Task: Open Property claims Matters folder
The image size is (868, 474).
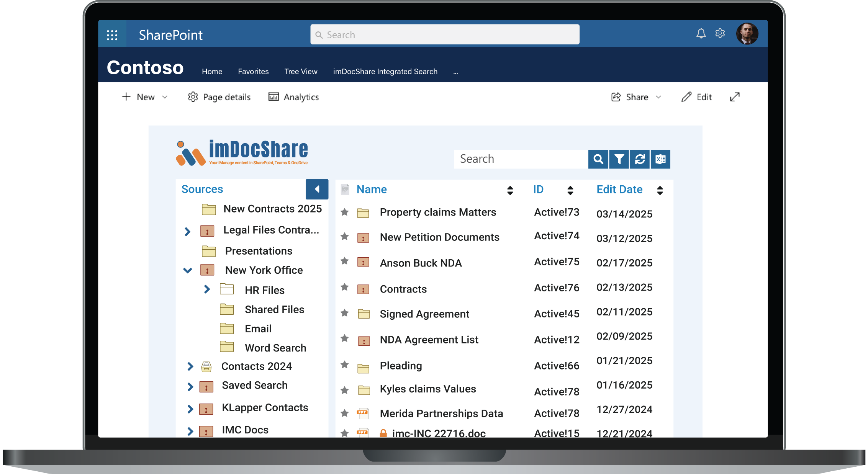Action: click(x=438, y=212)
